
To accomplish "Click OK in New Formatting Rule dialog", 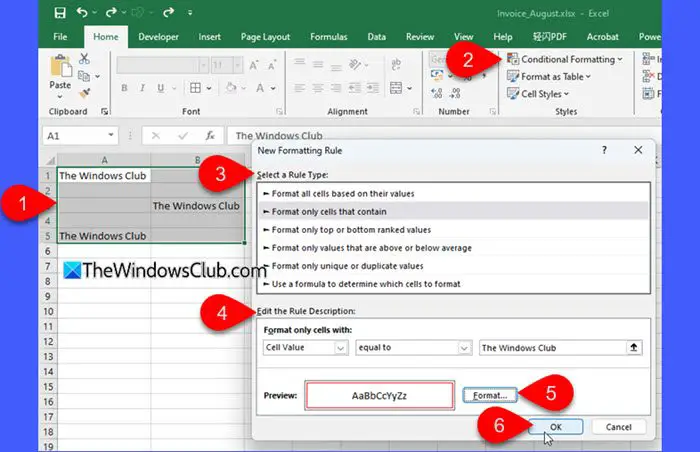I will pos(556,427).
